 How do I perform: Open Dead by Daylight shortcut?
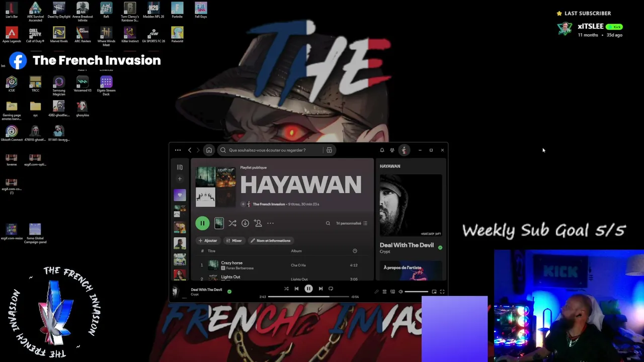[59, 10]
